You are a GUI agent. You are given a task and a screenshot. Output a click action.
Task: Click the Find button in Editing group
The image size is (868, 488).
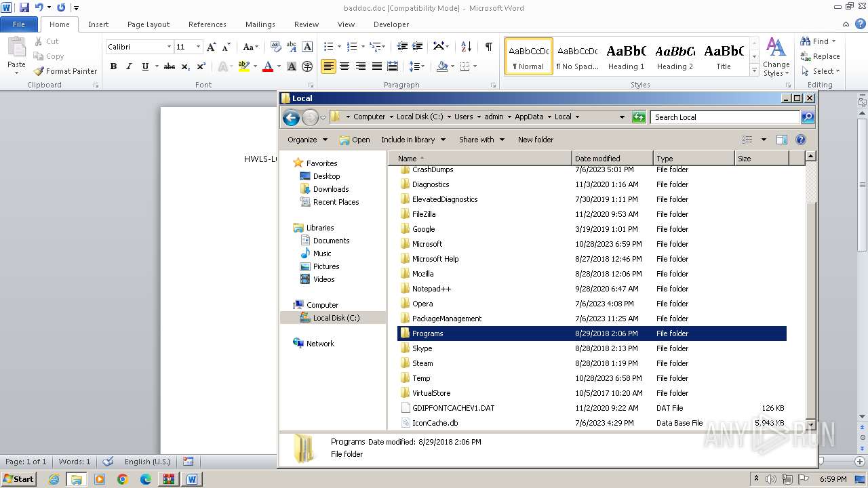pyautogui.click(x=818, y=41)
